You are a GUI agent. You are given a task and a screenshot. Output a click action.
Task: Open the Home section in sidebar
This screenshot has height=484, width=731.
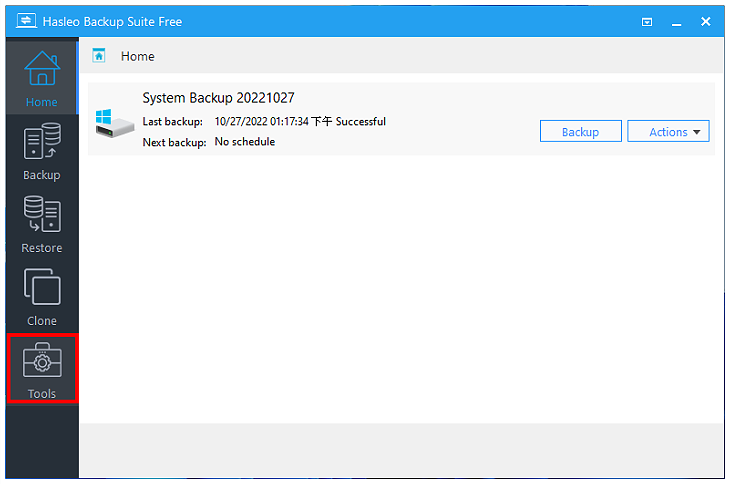point(42,78)
